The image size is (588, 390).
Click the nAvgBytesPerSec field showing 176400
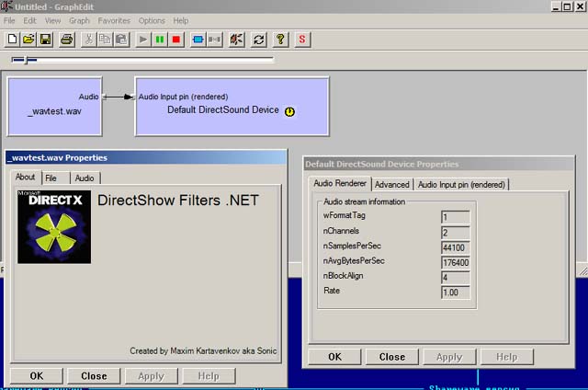(456, 262)
